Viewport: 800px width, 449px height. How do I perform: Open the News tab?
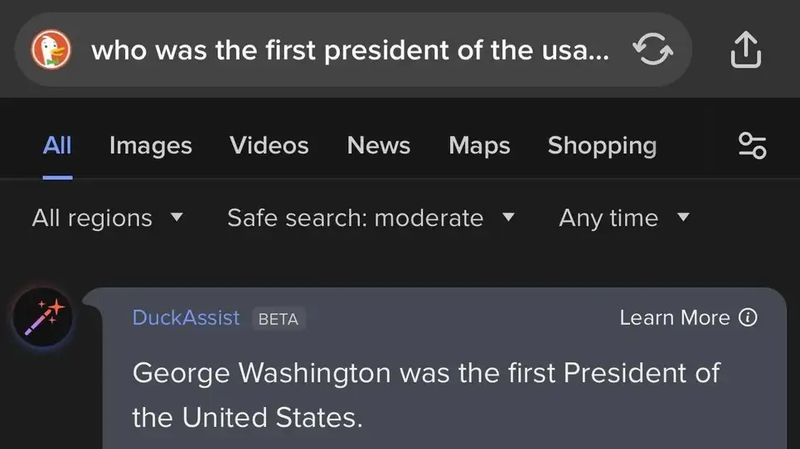coord(378,145)
